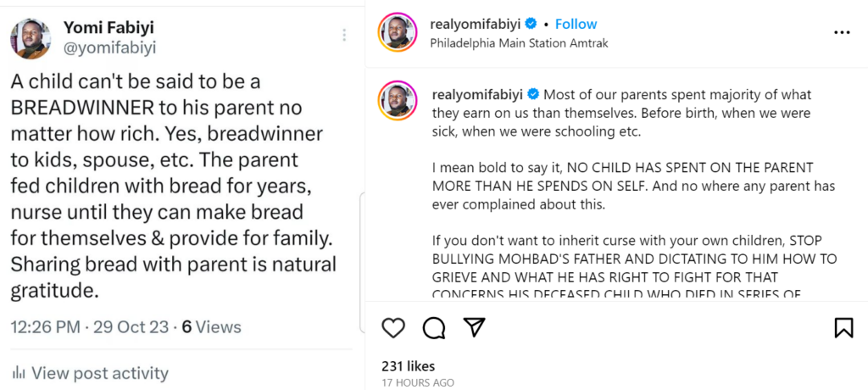868x390 pixels.
Task: Open the tweet's vertical three-dot menu
Action: [344, 35]
